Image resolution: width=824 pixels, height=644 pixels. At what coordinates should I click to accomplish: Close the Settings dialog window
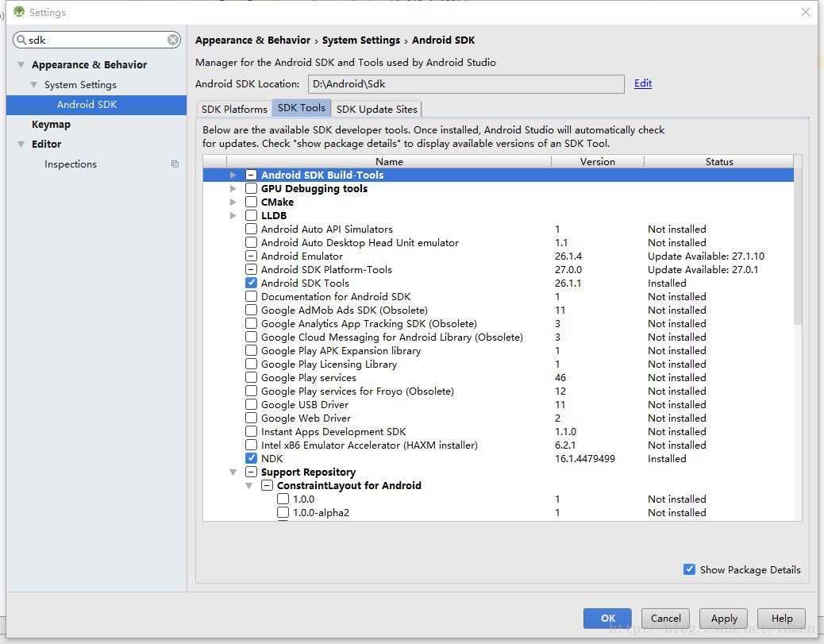click(x=806, y=12)
